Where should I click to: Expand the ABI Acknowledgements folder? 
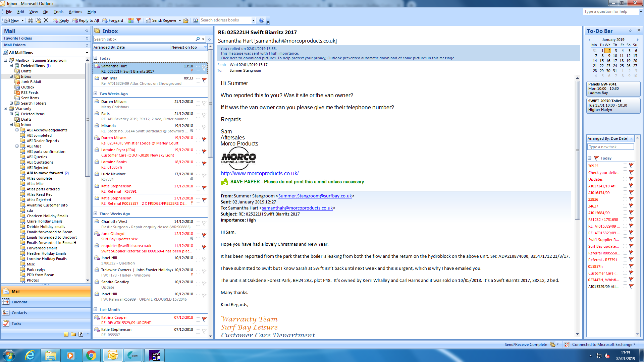coord(17,130)
